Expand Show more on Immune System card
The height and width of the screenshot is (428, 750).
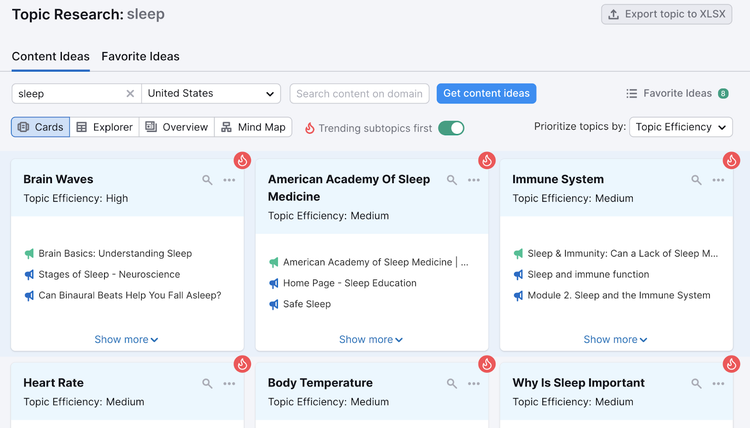click(x=616, y=340)
